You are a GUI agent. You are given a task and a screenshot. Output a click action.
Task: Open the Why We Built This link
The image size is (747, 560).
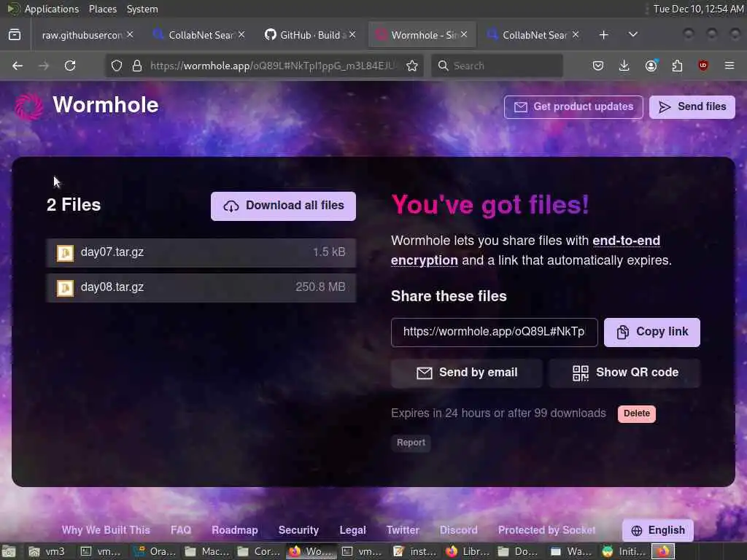coord(106,530)
